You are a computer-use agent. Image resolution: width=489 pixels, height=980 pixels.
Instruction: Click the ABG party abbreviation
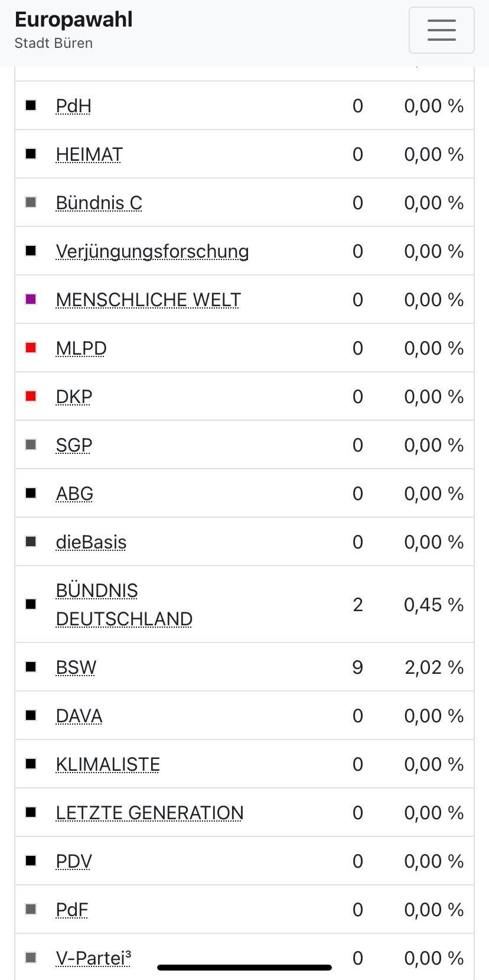pos(74,494)
